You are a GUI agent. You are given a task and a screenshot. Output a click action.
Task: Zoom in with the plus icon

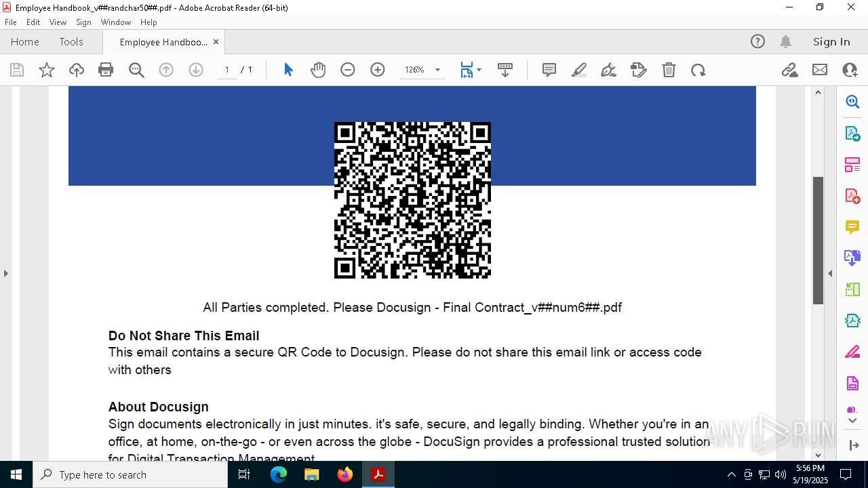click(378, 70)
